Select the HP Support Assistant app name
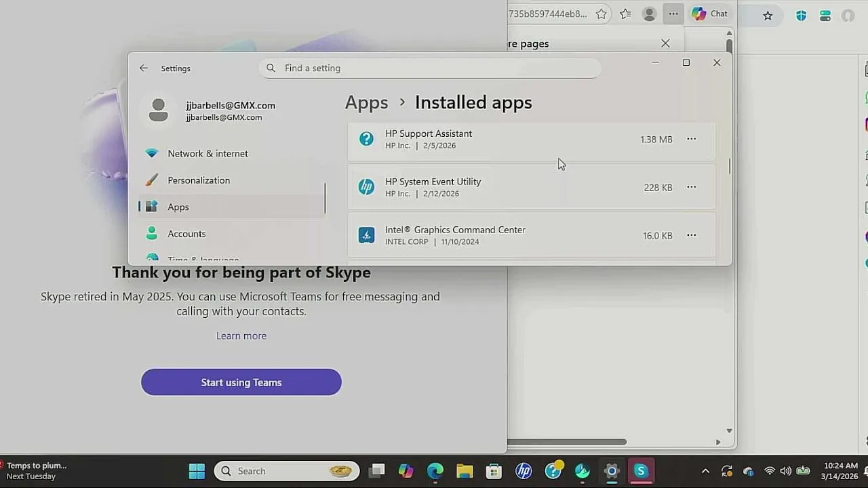This screenshot has width=868, height=488. 429,134
